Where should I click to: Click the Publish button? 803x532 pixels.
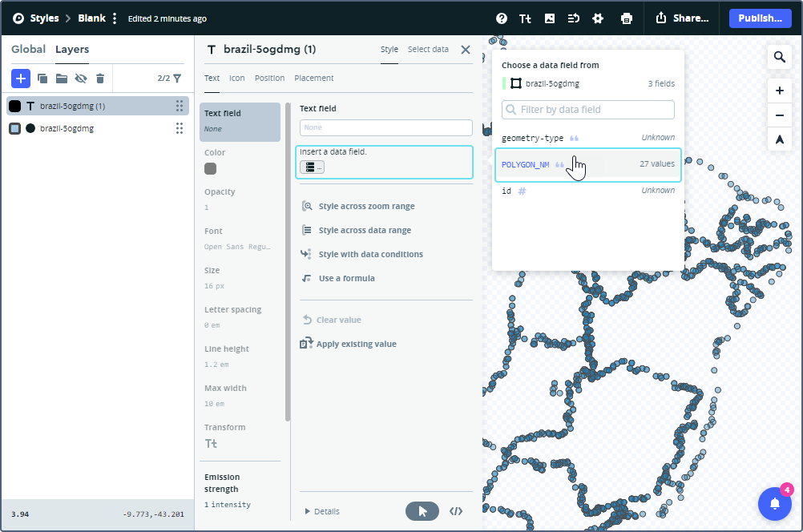[760, 18]
